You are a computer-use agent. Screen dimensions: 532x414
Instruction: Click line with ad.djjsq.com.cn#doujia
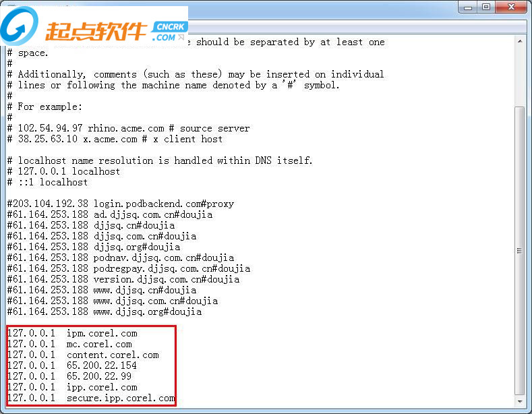tap(110, 214)
